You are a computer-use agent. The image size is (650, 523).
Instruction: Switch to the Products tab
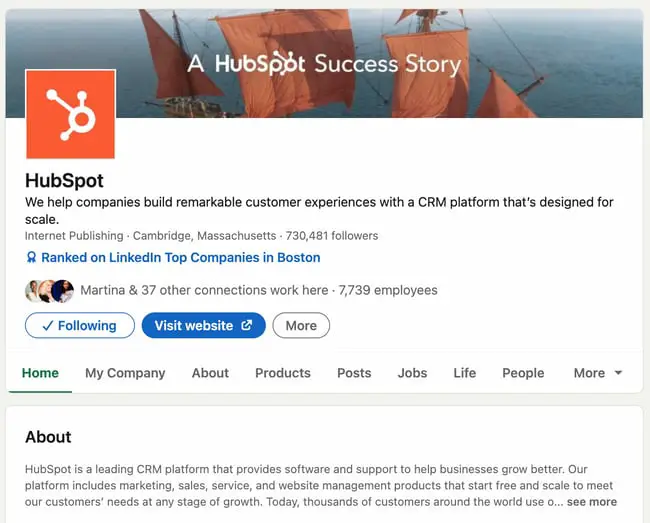(x=283, y=373)
